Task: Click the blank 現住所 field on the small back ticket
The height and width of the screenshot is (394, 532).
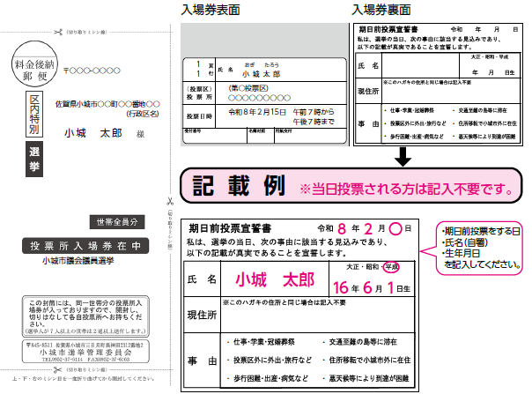Action: 451,91
